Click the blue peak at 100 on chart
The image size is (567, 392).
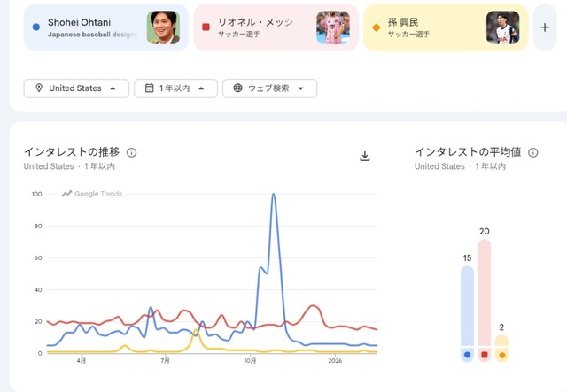tap(274, 194)
